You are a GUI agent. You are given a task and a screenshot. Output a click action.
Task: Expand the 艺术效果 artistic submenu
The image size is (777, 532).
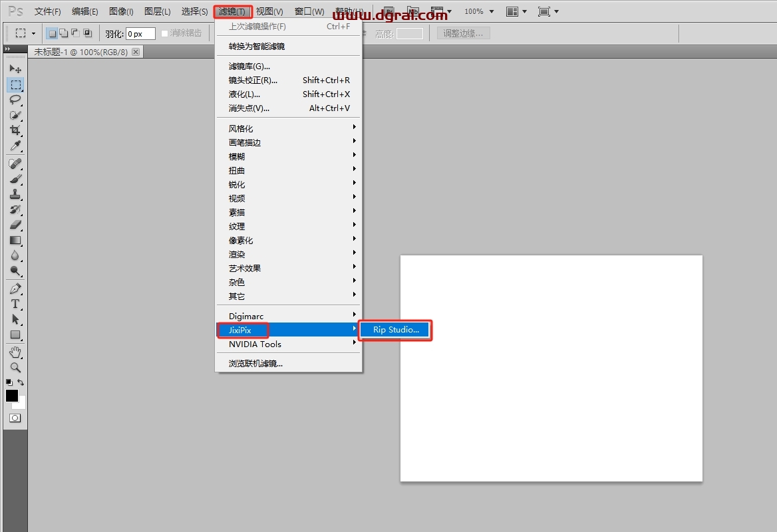click(289, 268)
